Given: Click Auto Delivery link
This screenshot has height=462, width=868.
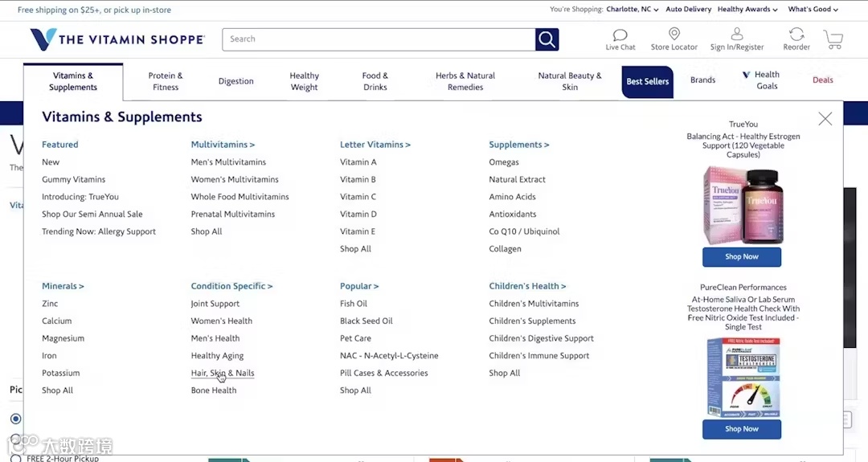Looking at the screenshot, I should pyautogui.click(x=688, y=10).
